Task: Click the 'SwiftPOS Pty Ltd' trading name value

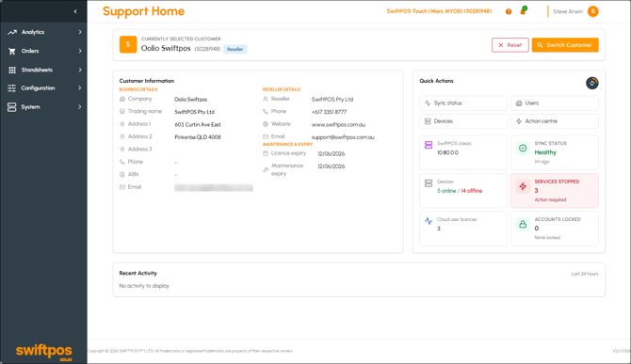Action: 194,112
